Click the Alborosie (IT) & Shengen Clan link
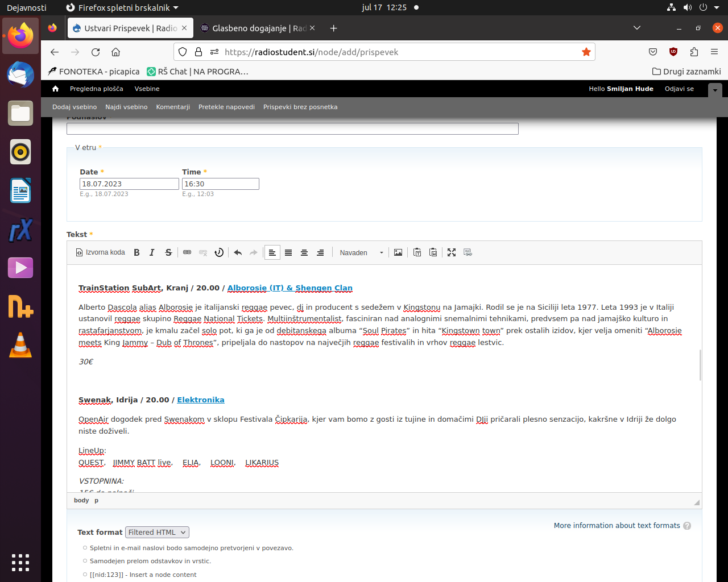The width and height of the screenshot is (728, 582). (x=289, y=288)
